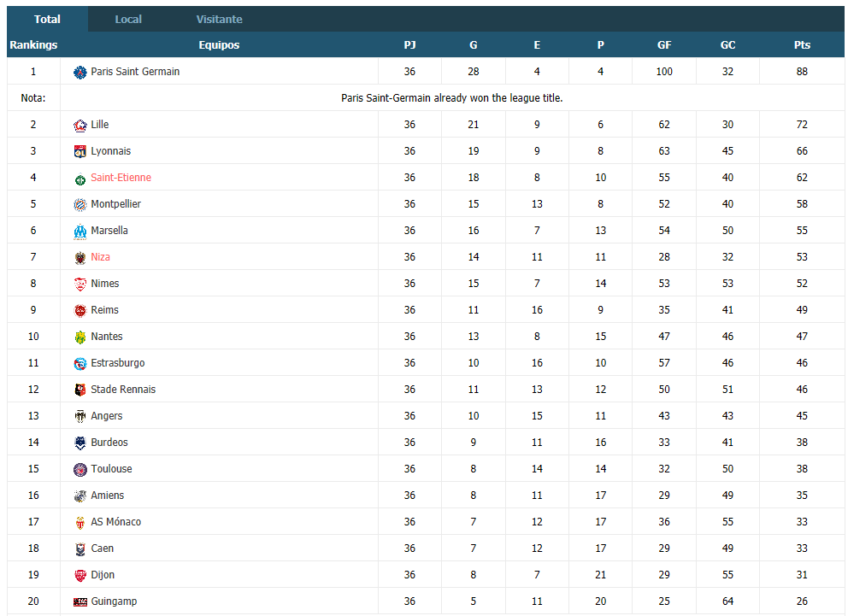Click the Stade Rennais club badge
The width and height of the screenshot is (848, 616).
tap(80, 390)
